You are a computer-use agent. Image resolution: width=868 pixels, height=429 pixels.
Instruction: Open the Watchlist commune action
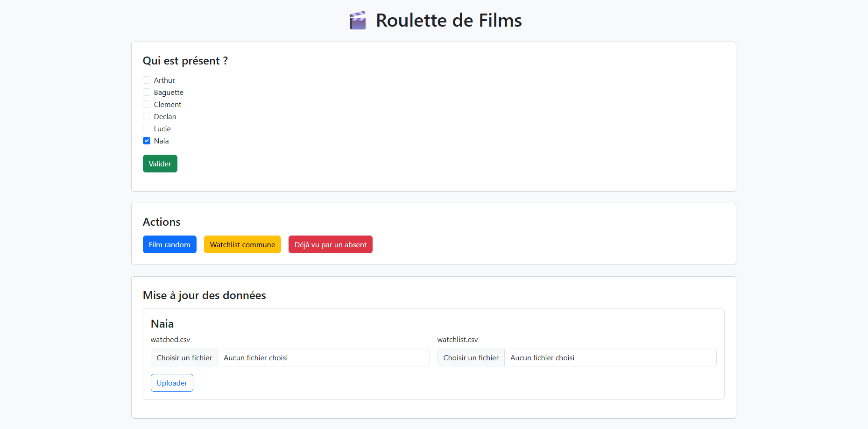[x=242, y=244]
